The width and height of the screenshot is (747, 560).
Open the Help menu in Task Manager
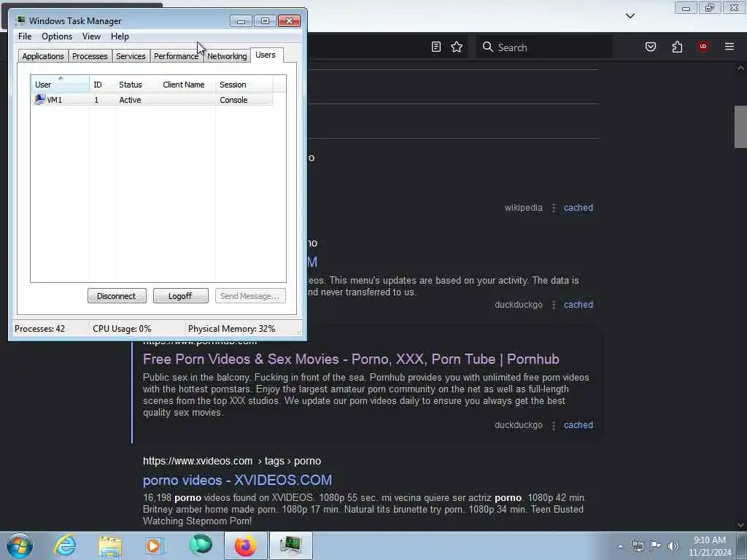pyautogui.click(x=120, y=36)
